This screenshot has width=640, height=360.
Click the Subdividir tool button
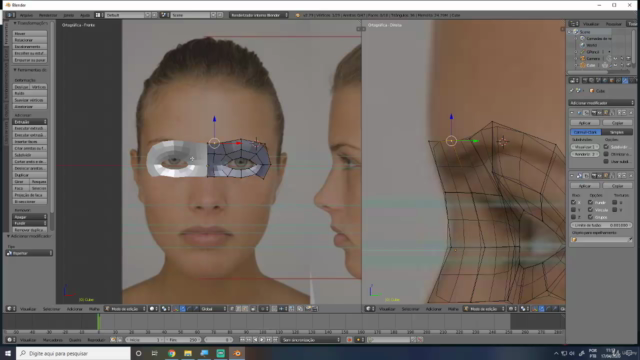[x=30, y=155]
